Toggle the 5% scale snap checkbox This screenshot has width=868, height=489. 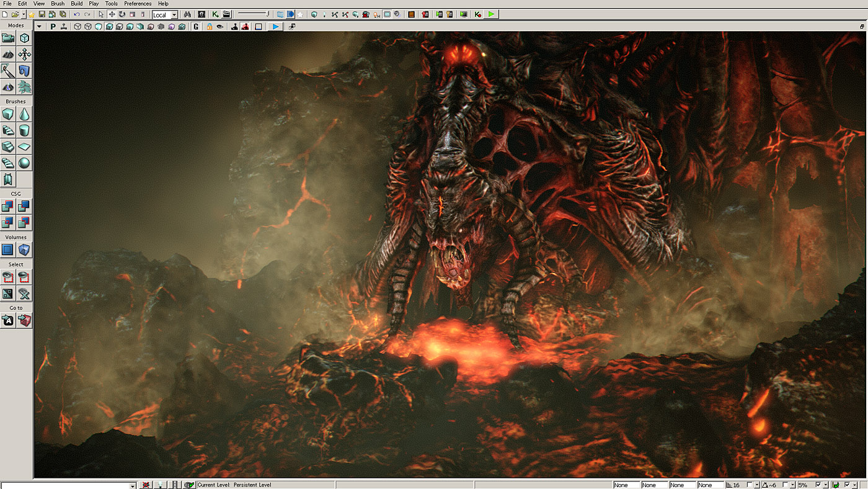tap(818, 485)
